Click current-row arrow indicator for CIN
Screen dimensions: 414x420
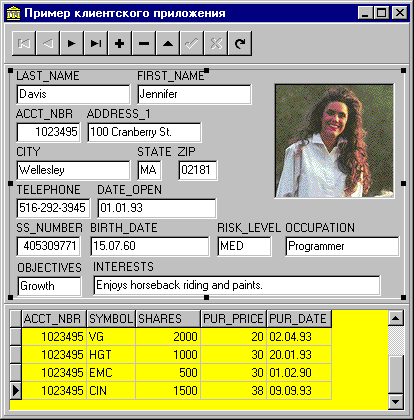pos(16,391)
